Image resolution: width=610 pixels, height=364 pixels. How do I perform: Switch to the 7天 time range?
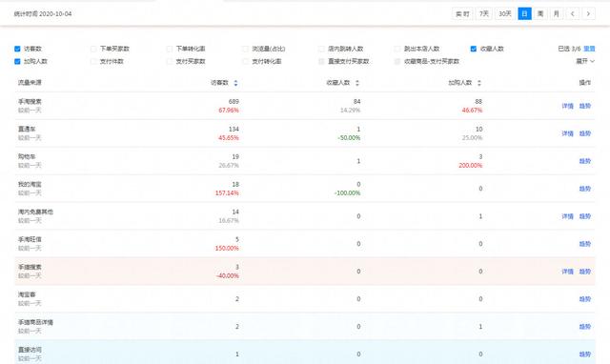484,14
